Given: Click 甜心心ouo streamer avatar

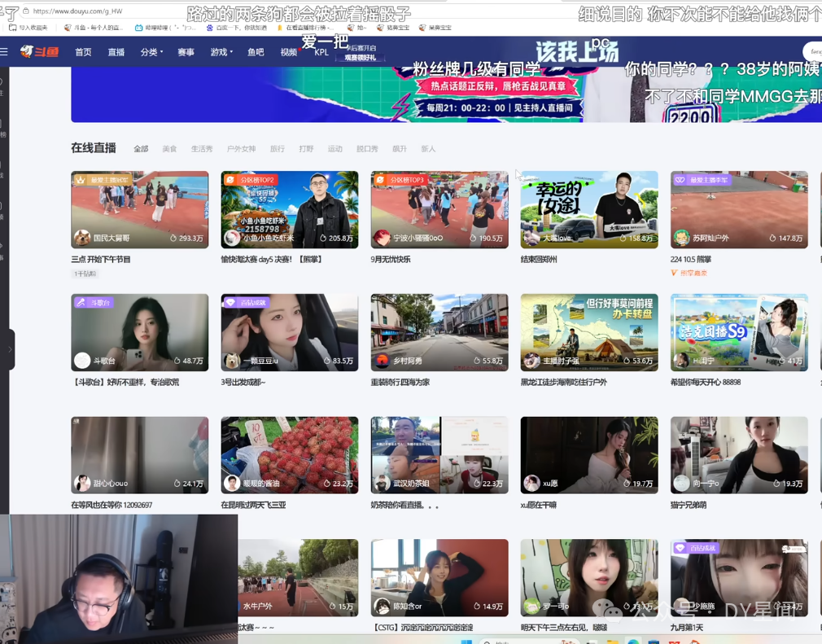Looking at the screenshot, I should pos(81,483).
